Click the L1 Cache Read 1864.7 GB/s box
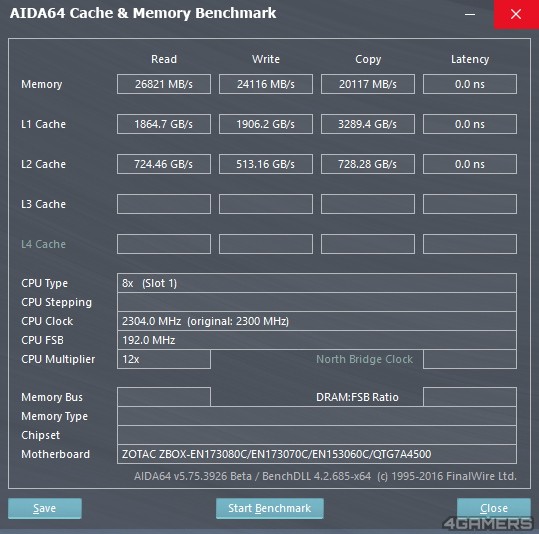 coord(164,124)
